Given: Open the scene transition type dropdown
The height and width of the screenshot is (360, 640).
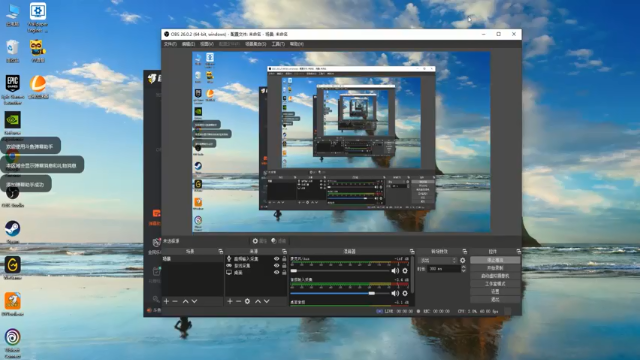Looking at the screenshot, I should (x=438, y=260).
